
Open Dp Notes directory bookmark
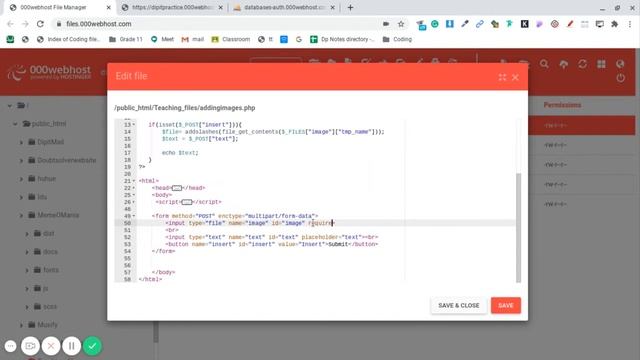pos(342,39)
